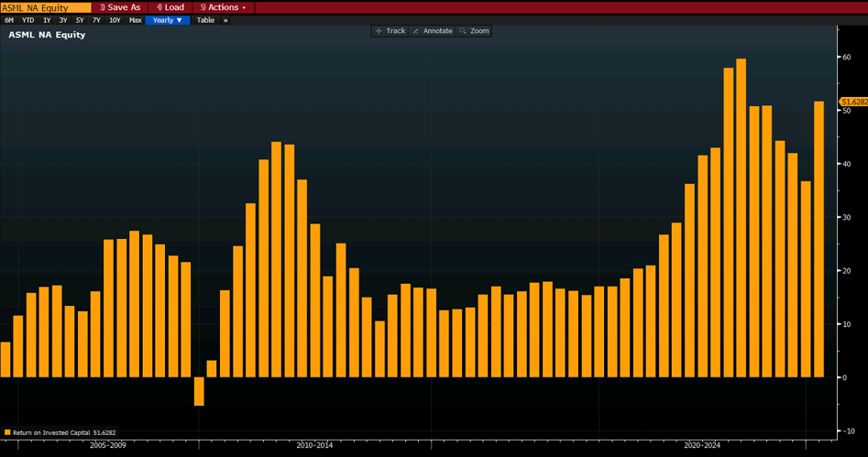The image size is (868, 457).
Task: Select the 3Y time range
Action: click(x=63, y=20)
